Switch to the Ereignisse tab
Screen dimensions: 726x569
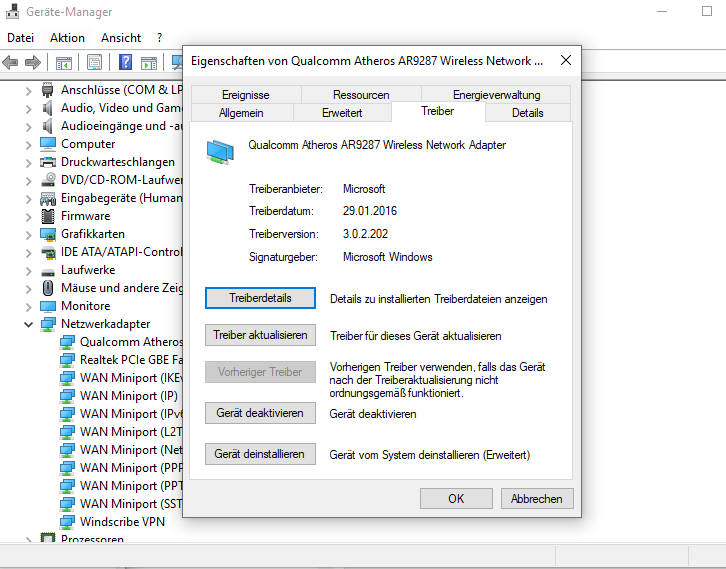[246, 94]
